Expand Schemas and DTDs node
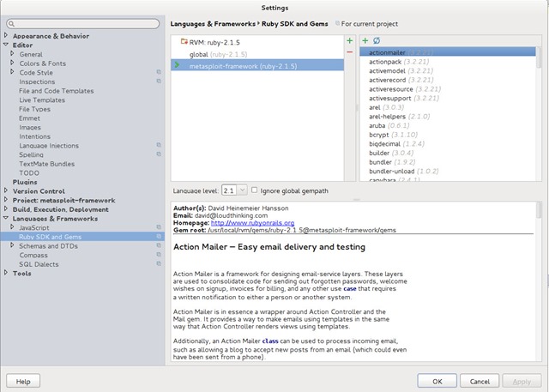The image size is (549, 392). tap(12, 245)
